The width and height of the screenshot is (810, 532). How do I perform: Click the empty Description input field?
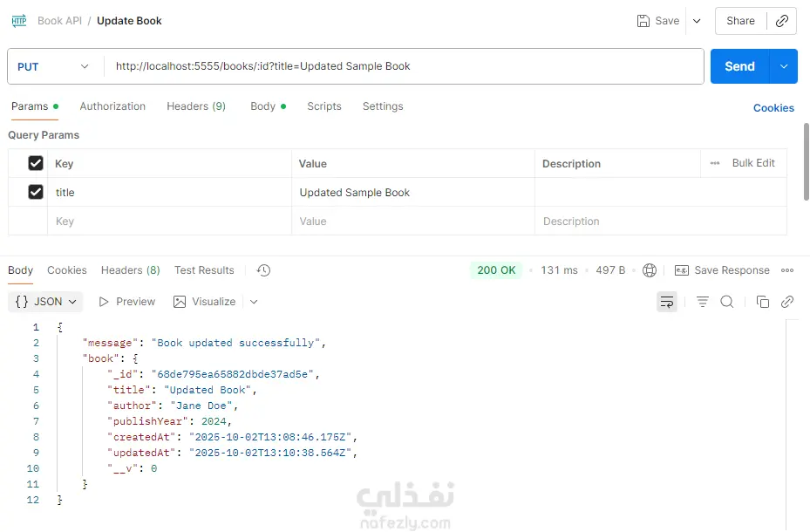tap(661, 221)
